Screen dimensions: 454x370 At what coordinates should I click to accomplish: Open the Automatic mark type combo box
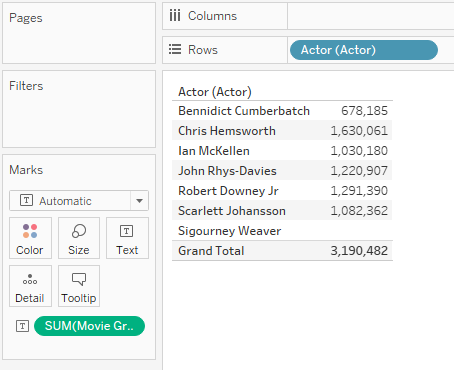point(79,201)
